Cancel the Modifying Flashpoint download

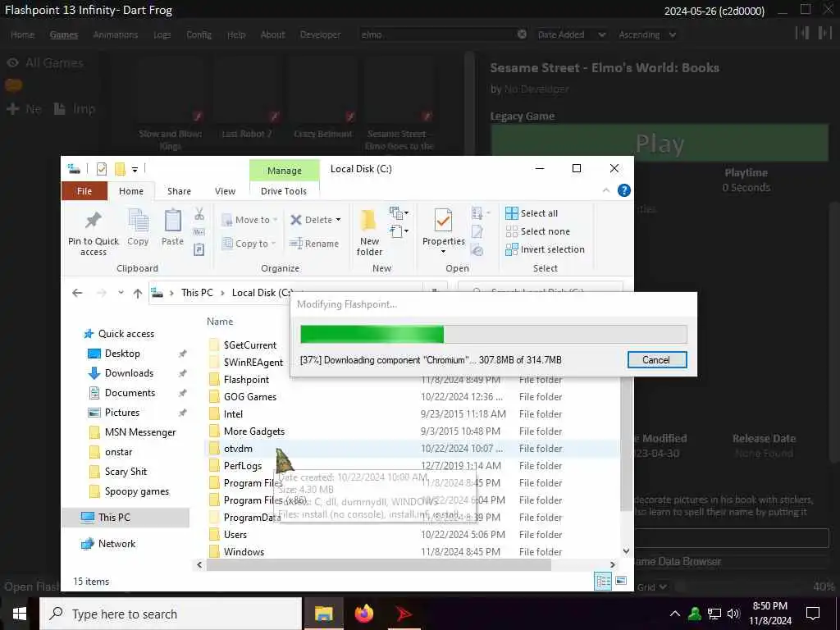657,360
